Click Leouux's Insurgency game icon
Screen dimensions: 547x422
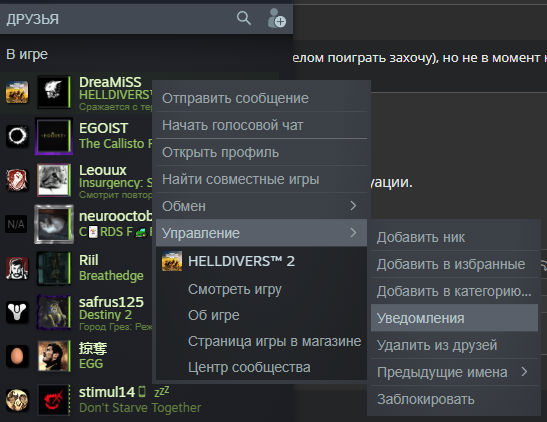click(x=17, y=180)
